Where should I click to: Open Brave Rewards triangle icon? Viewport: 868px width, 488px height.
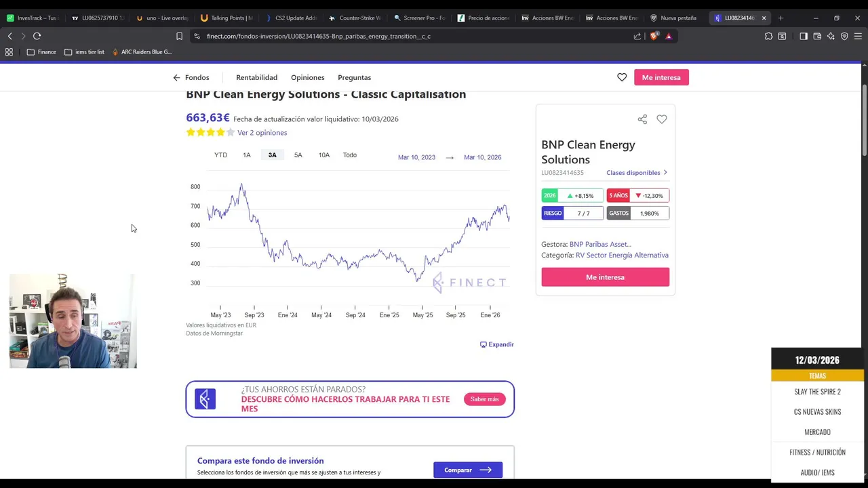[x=669, y=36]
